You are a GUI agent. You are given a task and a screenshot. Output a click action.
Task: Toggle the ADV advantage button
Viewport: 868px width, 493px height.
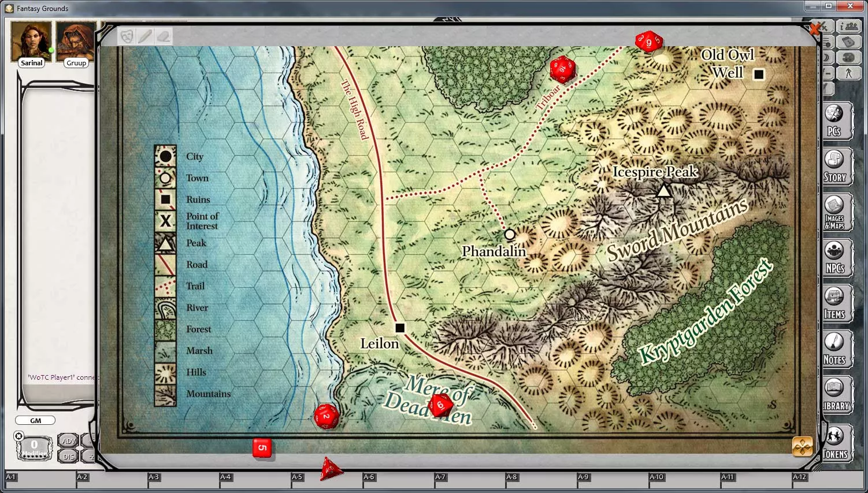pos(68,441)
